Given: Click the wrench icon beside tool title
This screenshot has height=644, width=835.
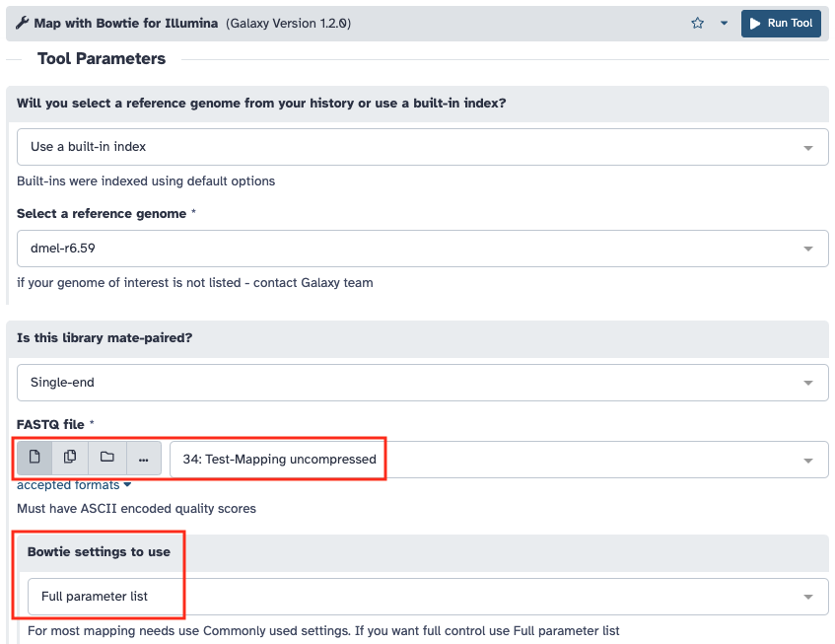Looking at the screenshot, I should click(23, 23).
